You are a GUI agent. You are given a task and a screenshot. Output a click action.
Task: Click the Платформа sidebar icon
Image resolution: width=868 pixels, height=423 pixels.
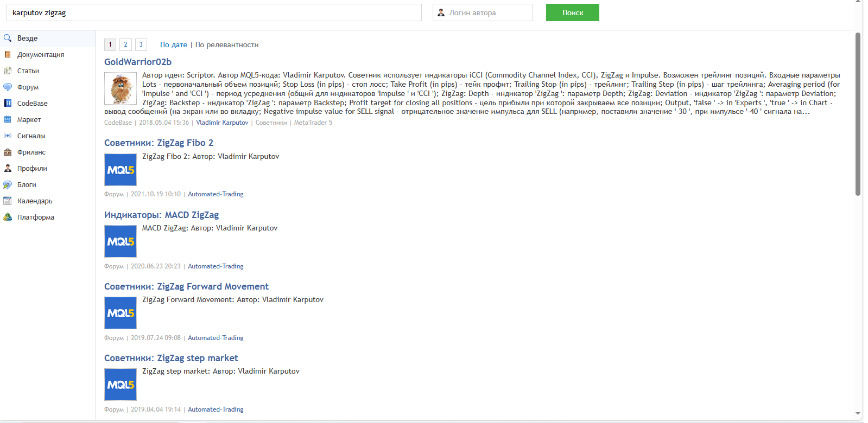click(x=8, y=217)
